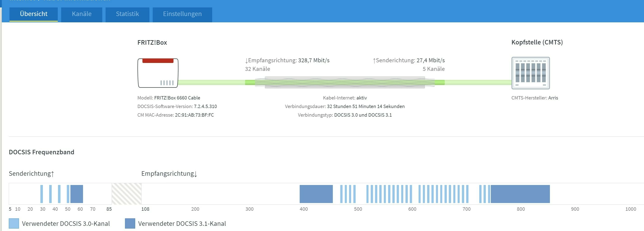Switch to the Übersicht tab
Screen dimensions: 644x231
pos(33,14)
